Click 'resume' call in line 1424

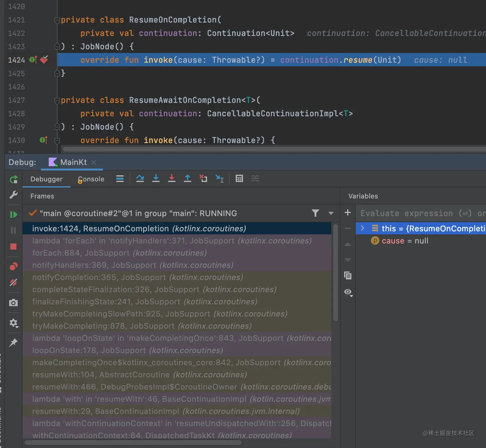tap(358, 60)
